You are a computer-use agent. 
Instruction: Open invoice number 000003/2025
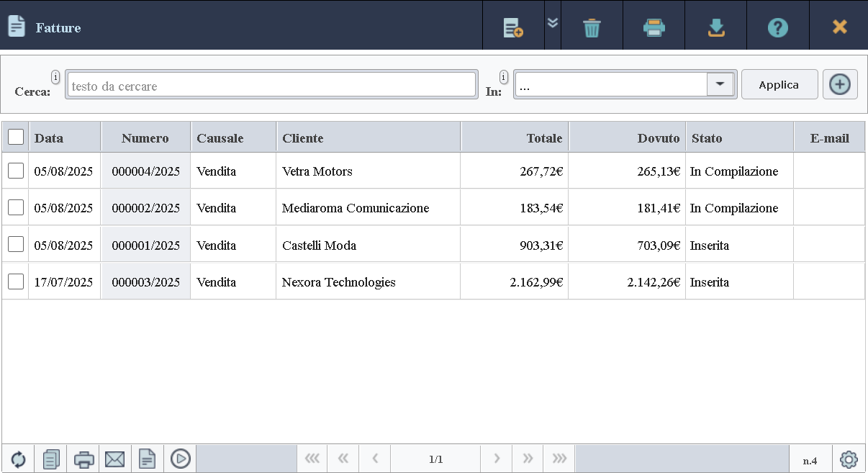145,282
